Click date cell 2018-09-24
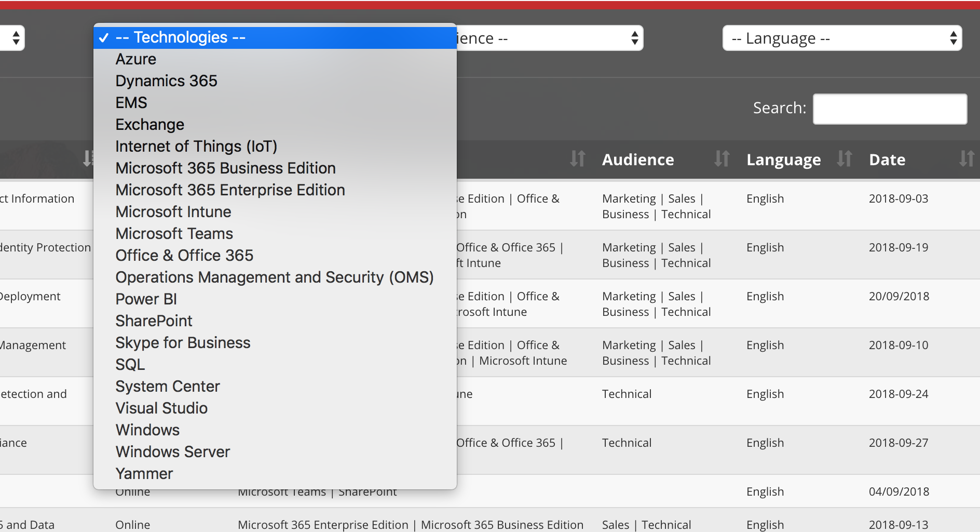980x532 pixels. [x=899, y=394]
